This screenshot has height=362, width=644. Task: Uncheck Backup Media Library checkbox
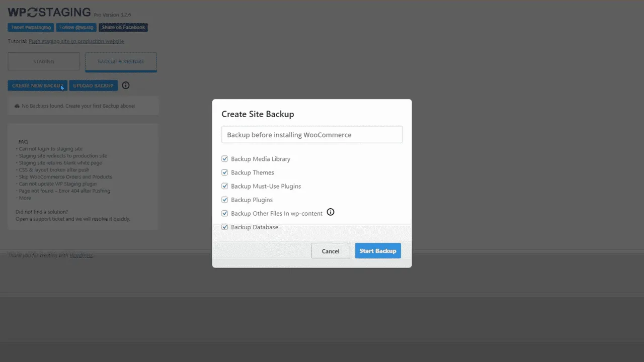pyautogui.click(x=225, y=159)
